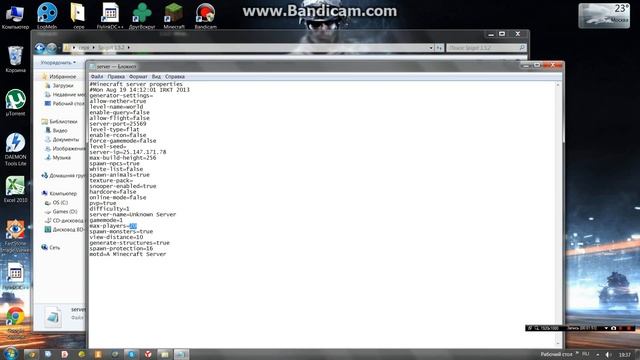Click the line server-port=25569
This screenshot has width=640, height=360.
[x=118, y=124]
